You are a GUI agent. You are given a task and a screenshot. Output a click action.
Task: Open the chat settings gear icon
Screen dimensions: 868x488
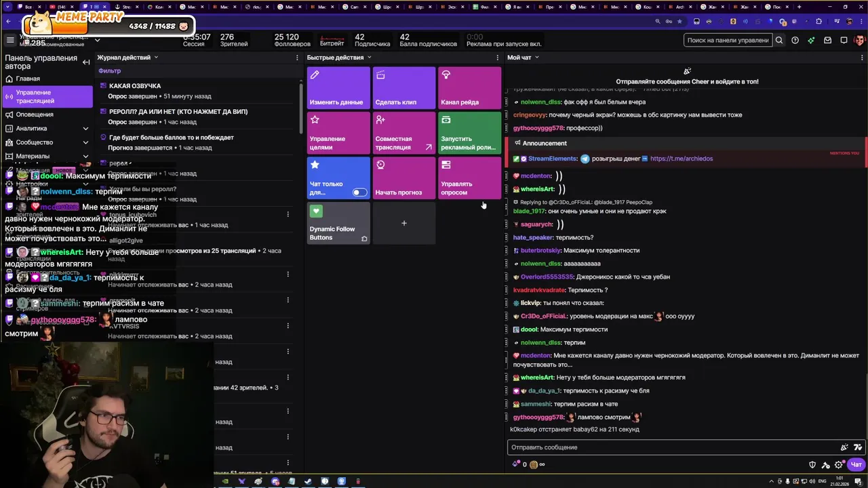840,465
